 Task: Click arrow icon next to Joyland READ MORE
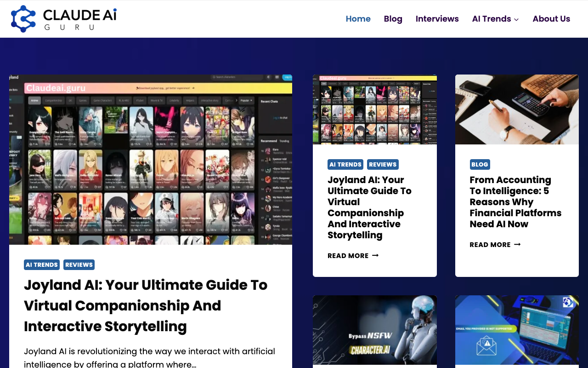coord(375,255)
